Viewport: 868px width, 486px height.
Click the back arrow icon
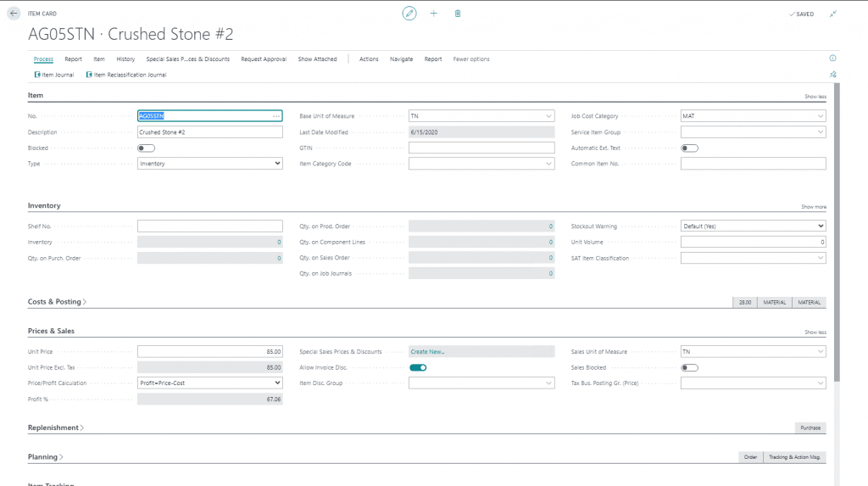[14, 14]
